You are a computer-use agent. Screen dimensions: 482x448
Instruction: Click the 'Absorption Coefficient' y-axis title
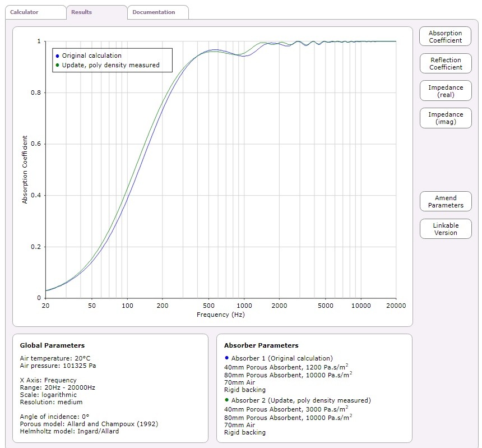(25, 170)
